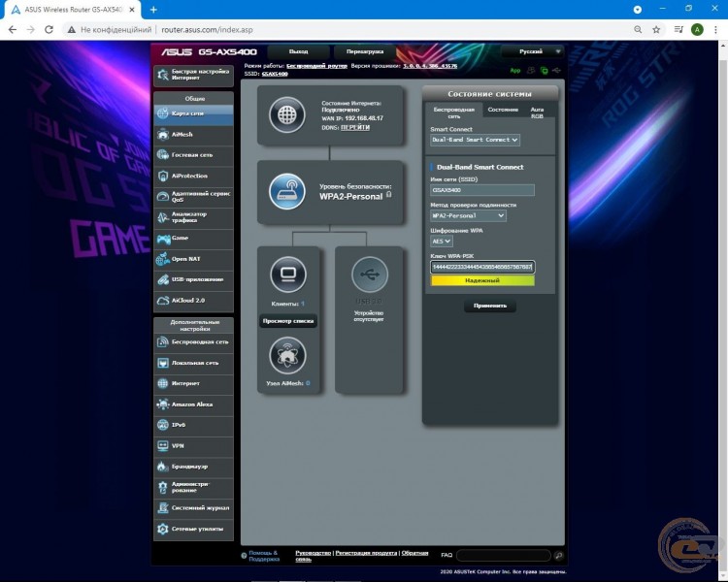Click the SSID GSAX5400 header link

pyautogui.click(x=275, y=74)
